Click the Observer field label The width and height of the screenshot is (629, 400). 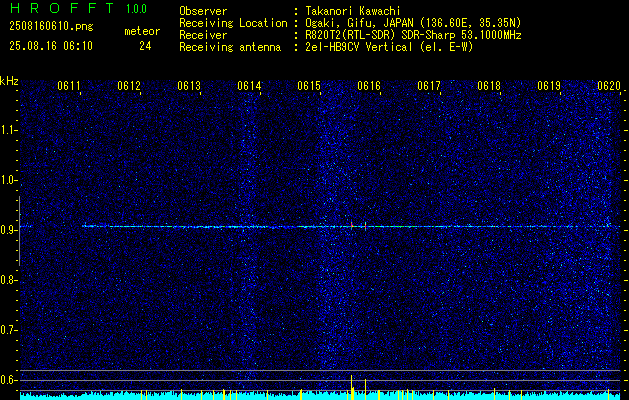click(203, 11)
